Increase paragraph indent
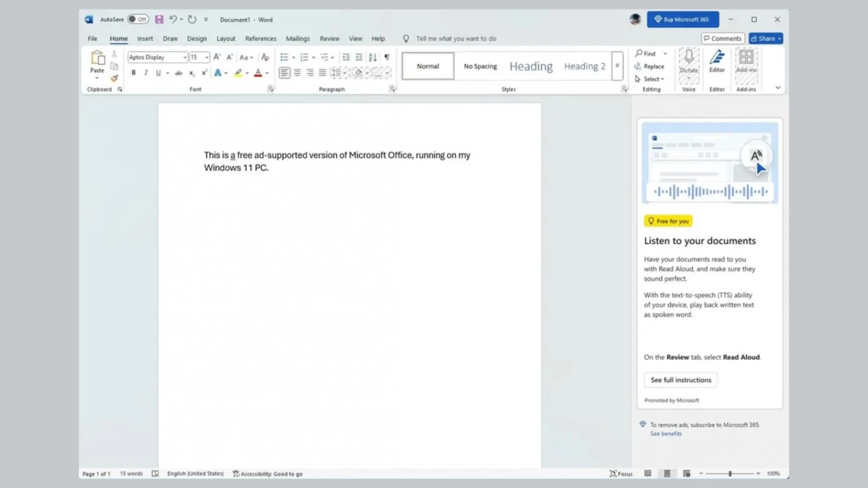 (x=359, y=57)
